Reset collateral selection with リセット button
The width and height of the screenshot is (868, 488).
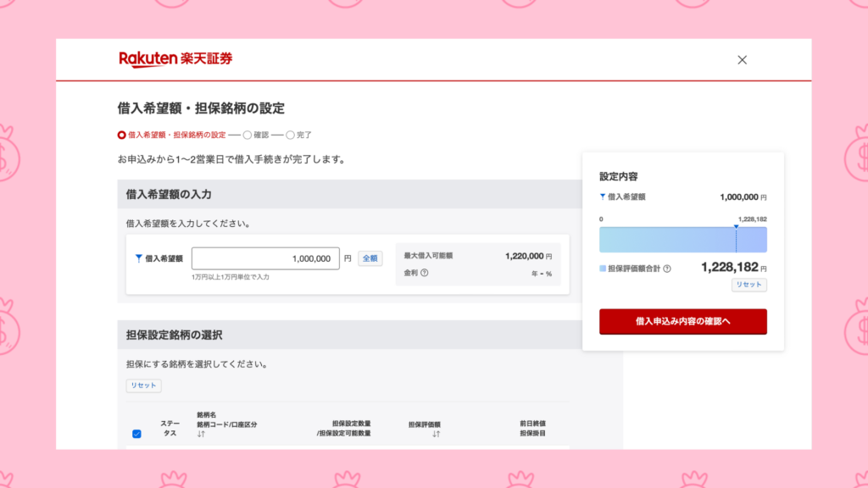143,385
